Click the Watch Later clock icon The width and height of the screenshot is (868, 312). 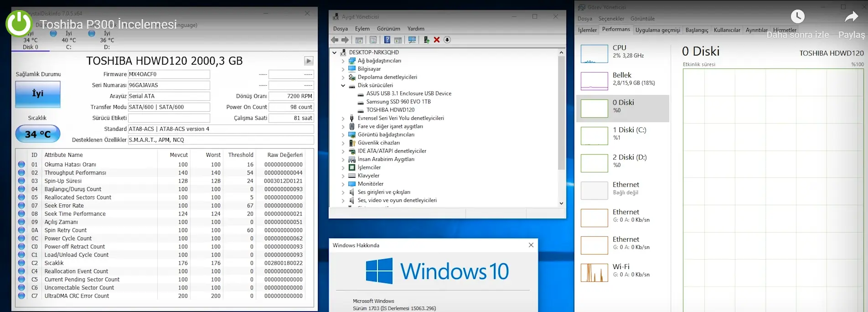[x=797, y=16]
